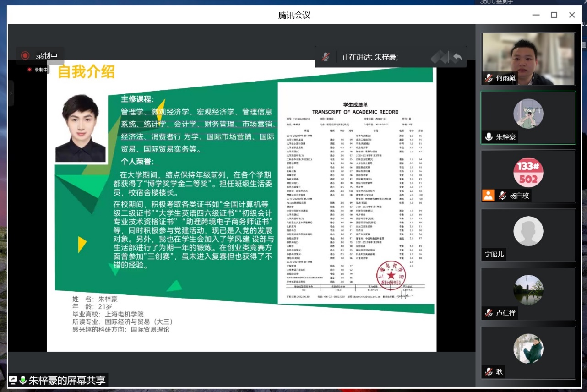Click 杨白玫's muted microphone icon
The height and width of the screenshot is (392, 587).
pyautogui.click(x=502, y=196)
